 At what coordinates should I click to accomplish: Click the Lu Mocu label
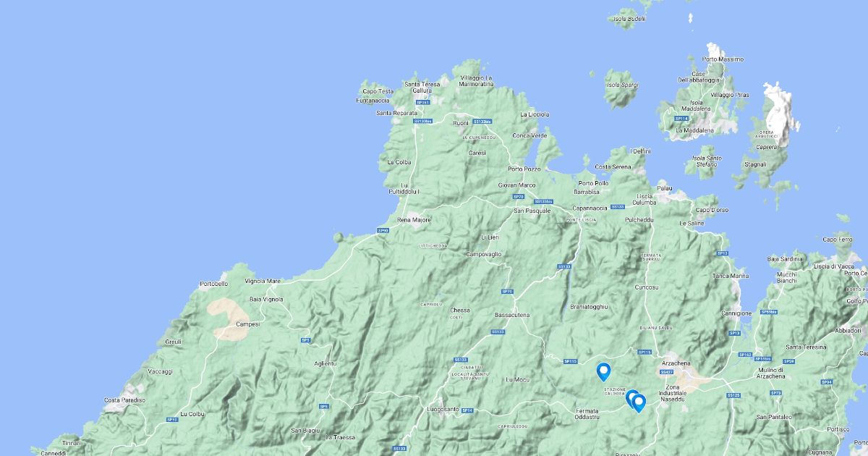(518, 379)
